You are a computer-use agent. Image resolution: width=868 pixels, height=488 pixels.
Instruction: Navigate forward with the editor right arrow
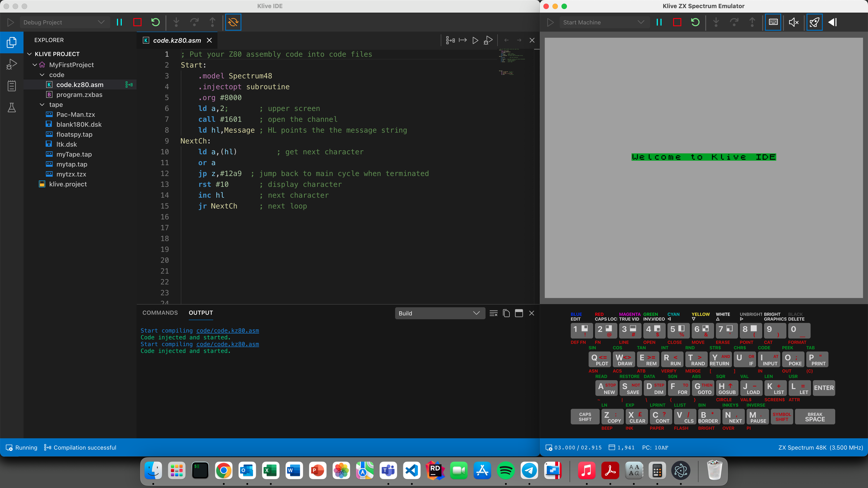[519, 40]
